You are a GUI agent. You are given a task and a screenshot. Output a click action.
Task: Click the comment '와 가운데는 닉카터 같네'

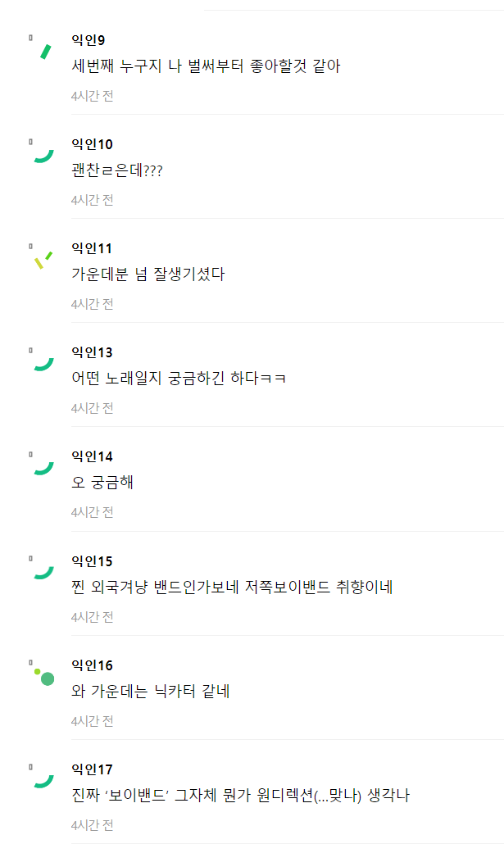[x=151, y=692]
